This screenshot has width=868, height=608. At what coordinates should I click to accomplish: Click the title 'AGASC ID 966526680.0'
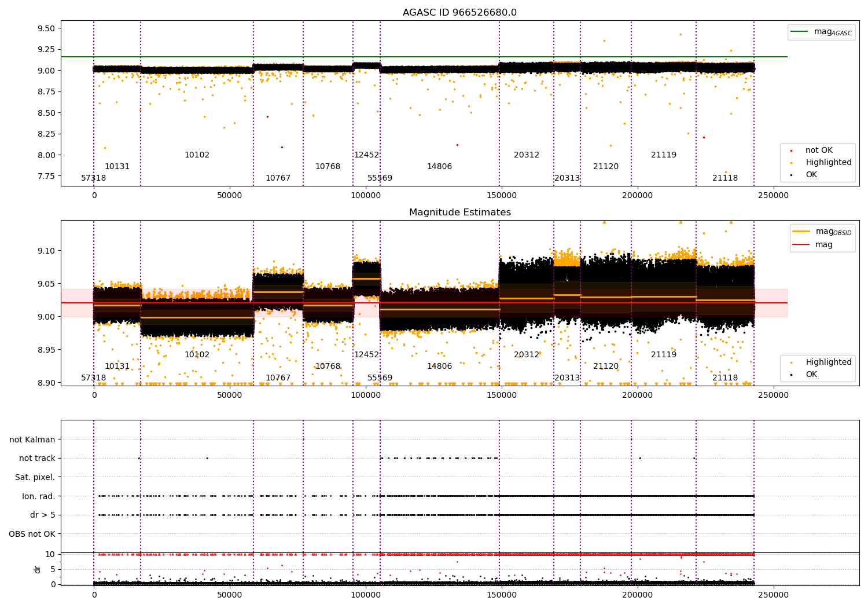click(459, 13)
